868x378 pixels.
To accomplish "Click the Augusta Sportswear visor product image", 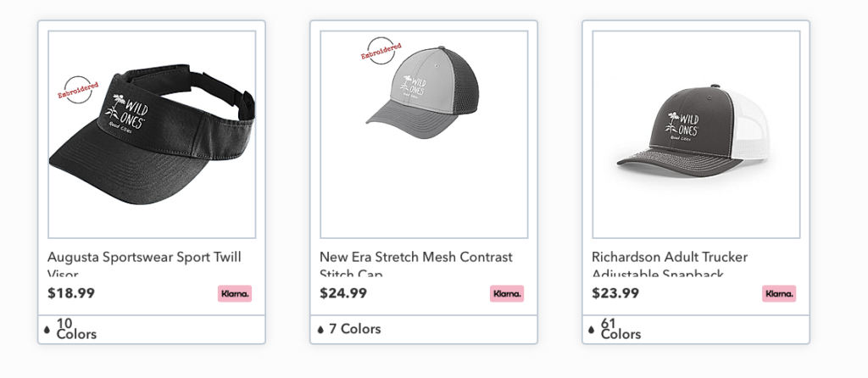I will 153,134.
